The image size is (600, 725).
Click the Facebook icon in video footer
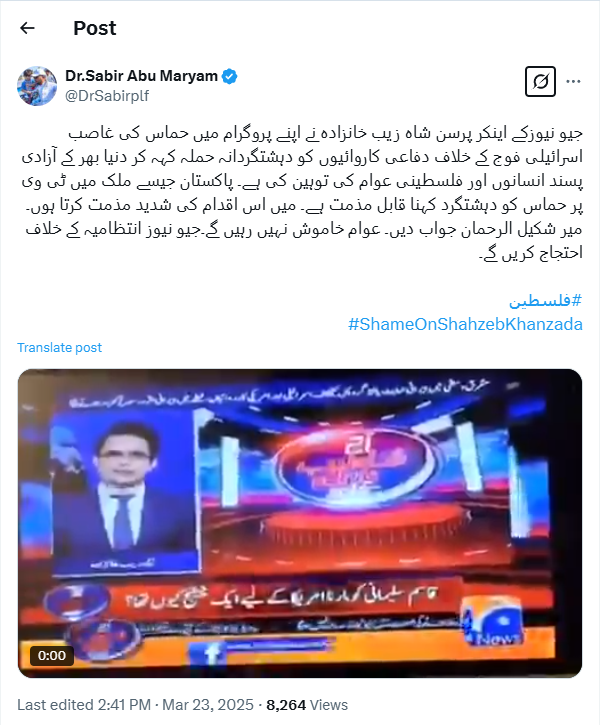pyautogui.click(x=211, y=653)
